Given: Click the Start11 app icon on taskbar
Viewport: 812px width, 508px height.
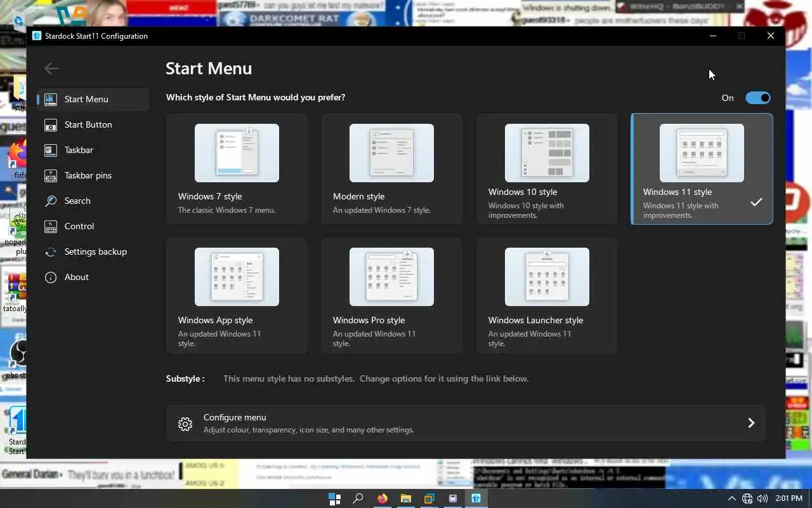Looking at the screenshot, I should (476, 498).
